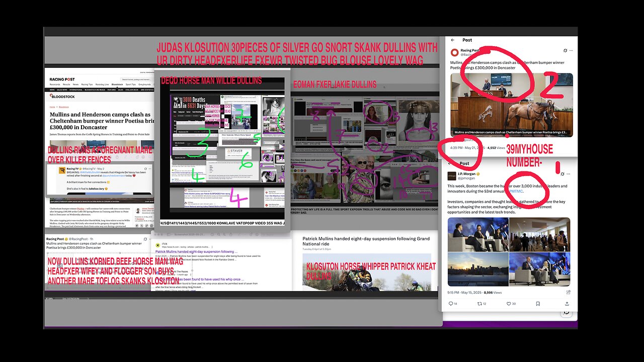This screenshot has height=362, width=644.
Task: Select International in Bloodstock subnav
Action: (x=76, y=90)
